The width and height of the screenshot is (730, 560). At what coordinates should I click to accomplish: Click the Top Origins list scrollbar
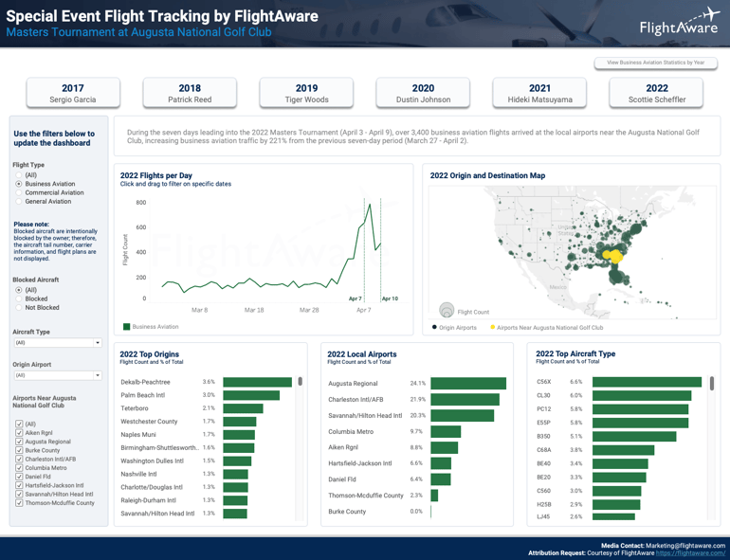click(x=301, y=381)
